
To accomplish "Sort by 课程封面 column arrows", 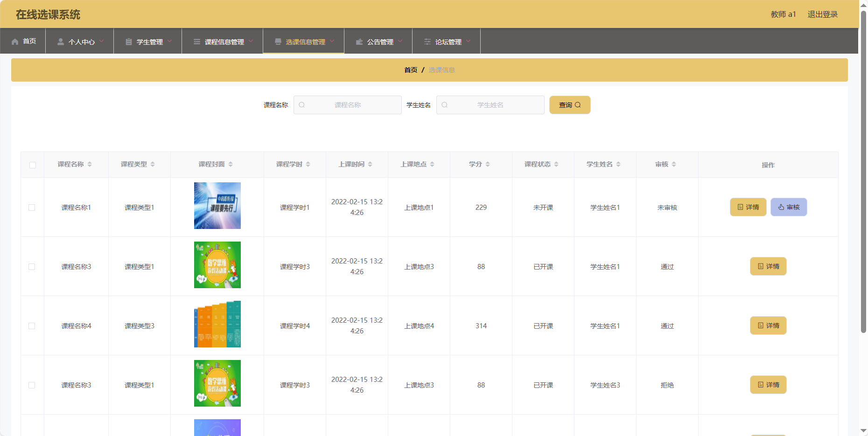I will point(231,164).
